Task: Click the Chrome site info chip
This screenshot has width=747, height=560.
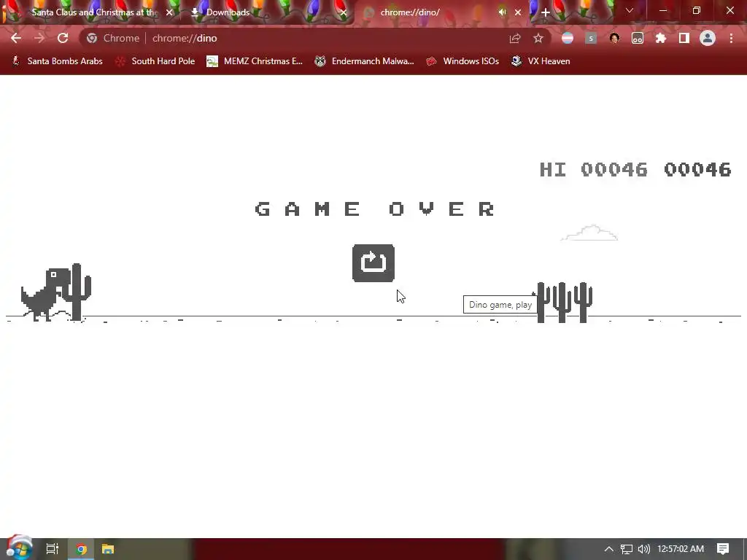Action: point(113,38)
